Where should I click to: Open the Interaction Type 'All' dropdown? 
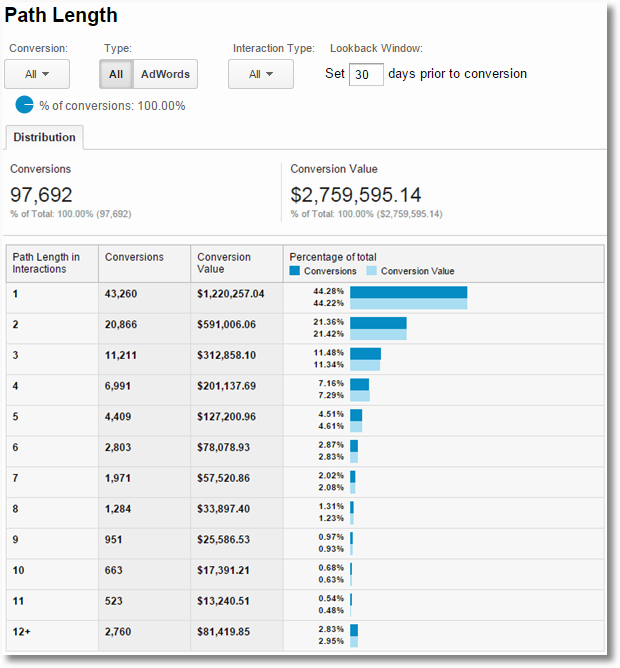[260, 74]
